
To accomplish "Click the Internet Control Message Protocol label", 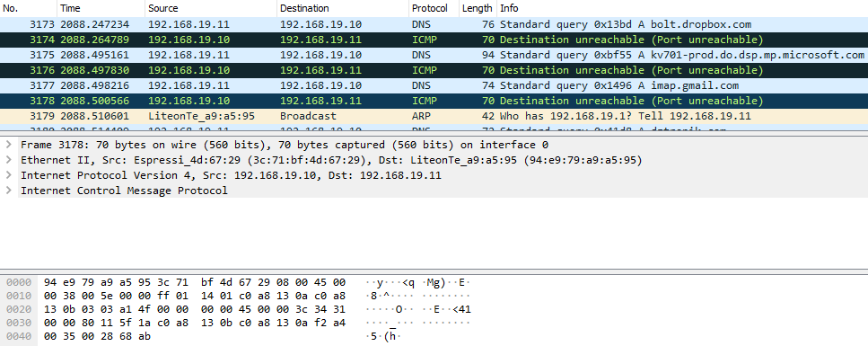I will (x=124, y=191).
